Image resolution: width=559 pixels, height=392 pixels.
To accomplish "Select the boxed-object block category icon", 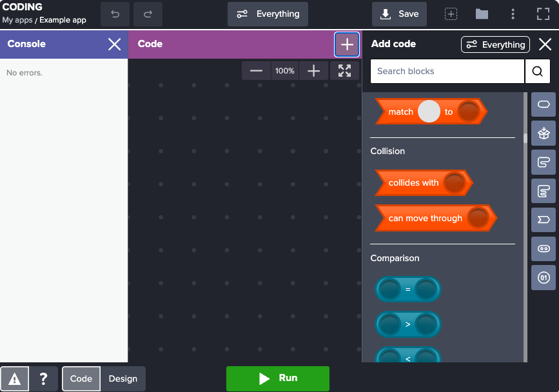I will [x=544, y=133].
